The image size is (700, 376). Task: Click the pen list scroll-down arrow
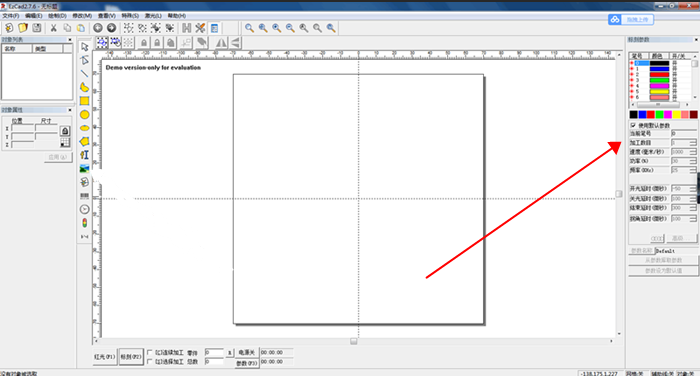[x=695, y=97]
